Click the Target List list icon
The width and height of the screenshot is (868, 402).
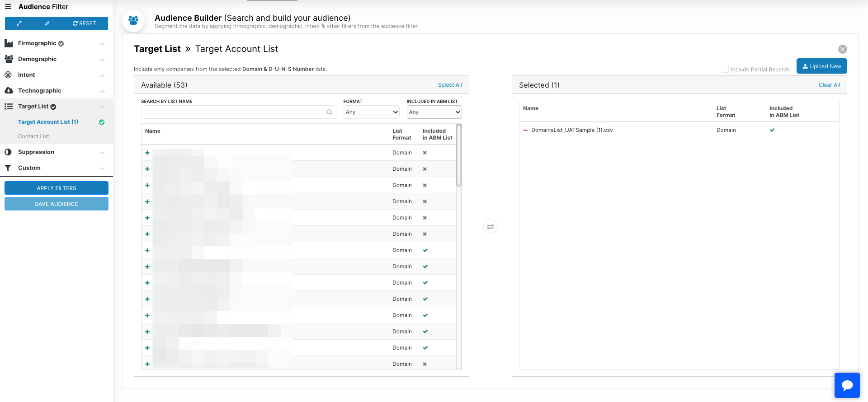9,107
